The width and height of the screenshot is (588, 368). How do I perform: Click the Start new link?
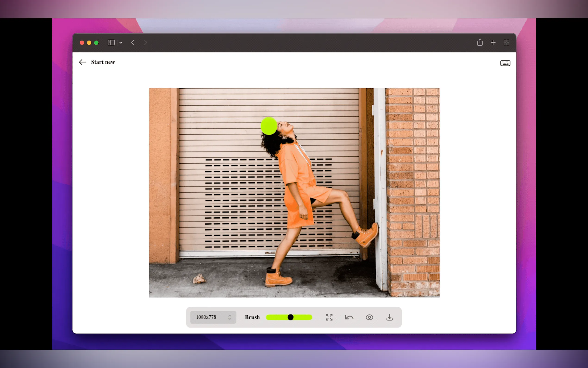click(x=103, y=62)
